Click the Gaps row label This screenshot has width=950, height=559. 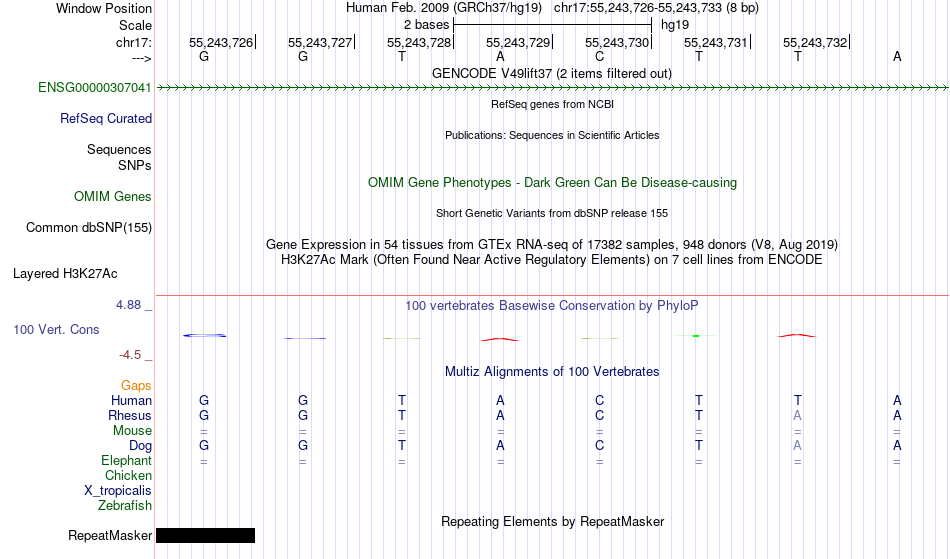136,386
